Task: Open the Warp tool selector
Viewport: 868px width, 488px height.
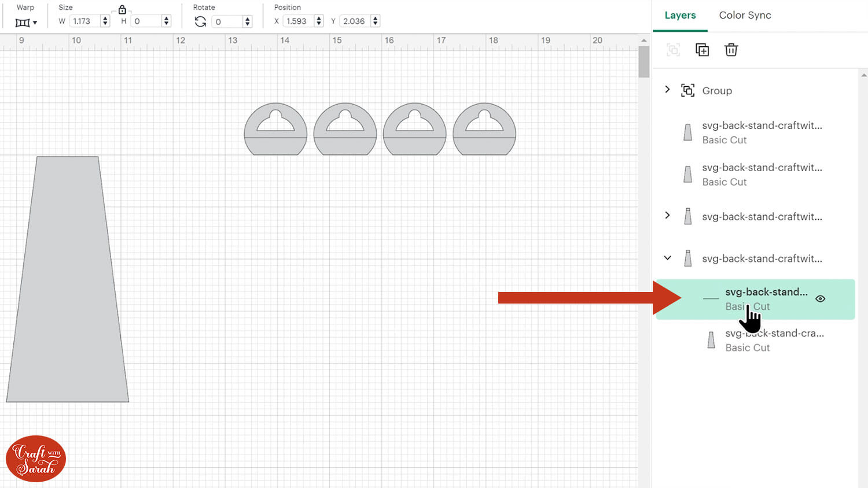Action: pyautogui.click(x=24, y=22)
